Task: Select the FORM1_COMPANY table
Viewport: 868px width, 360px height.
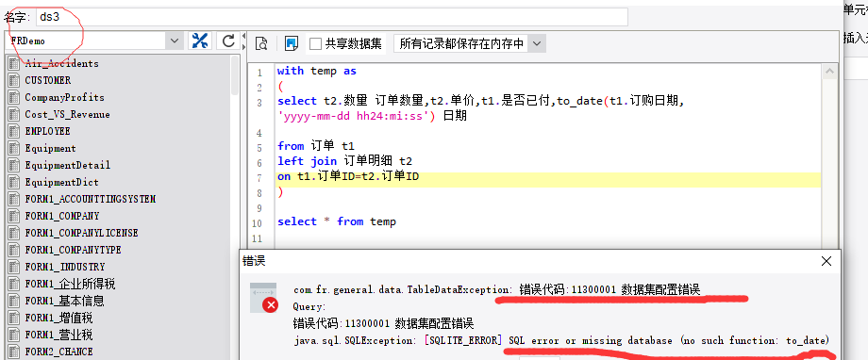Action: click(x=62, y=216)
